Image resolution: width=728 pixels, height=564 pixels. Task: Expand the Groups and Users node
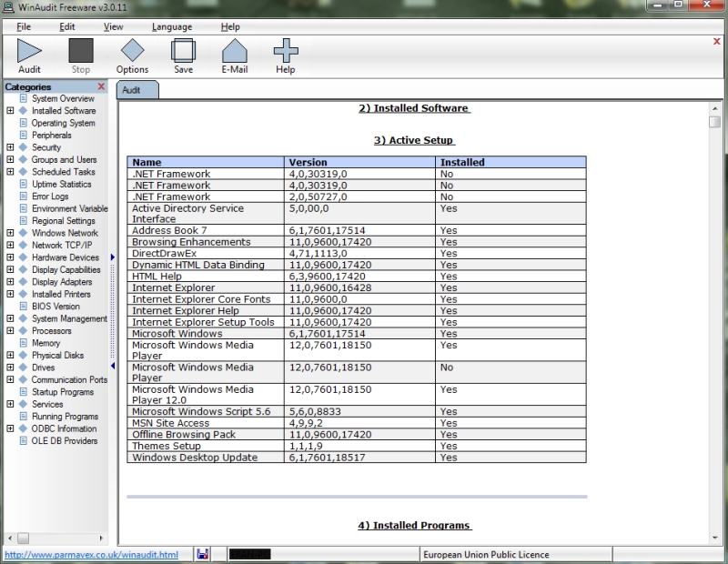point(10,159)
